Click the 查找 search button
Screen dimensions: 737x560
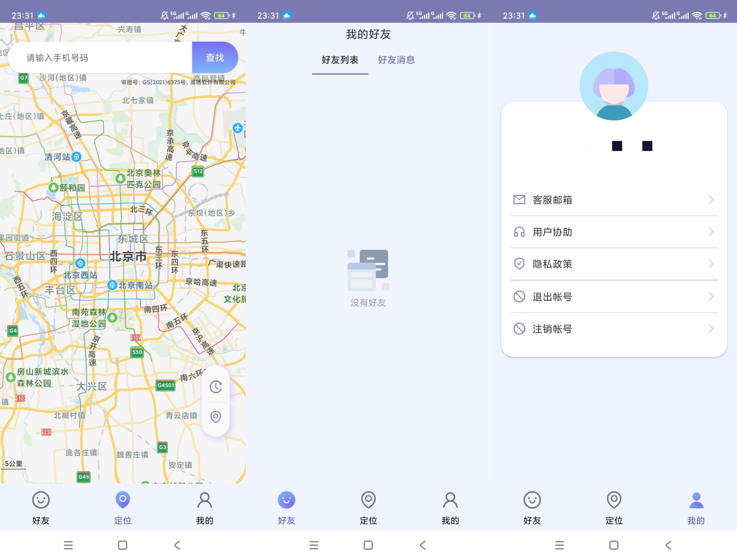click(x=215, y=58)
